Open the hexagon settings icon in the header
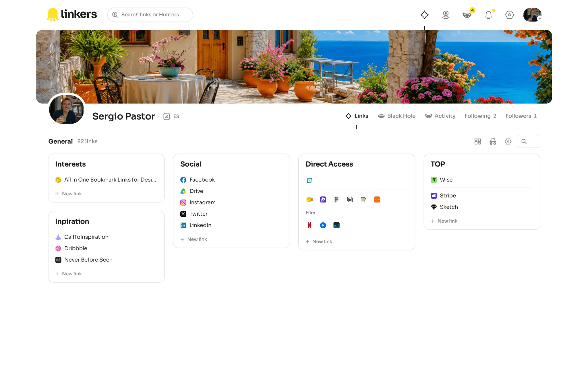This screenshot has width=588, height=374. click(x=509, y=15)
